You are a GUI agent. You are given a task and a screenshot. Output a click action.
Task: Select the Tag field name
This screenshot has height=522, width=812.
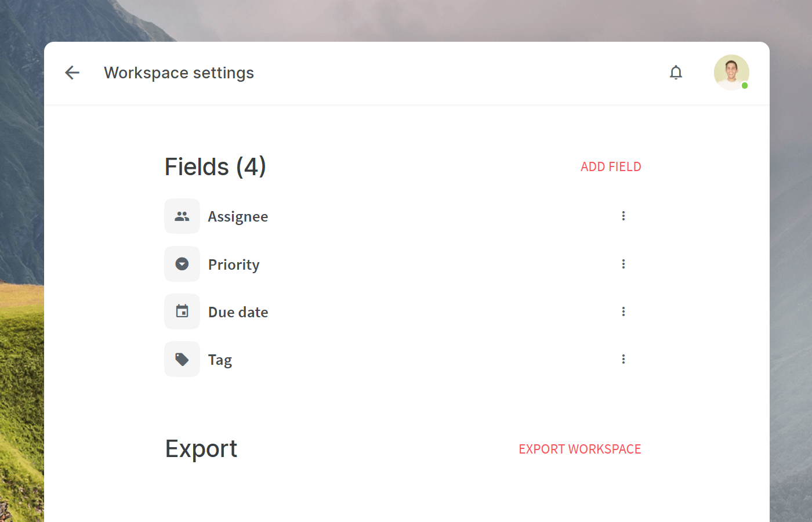[x=220, y=360]
